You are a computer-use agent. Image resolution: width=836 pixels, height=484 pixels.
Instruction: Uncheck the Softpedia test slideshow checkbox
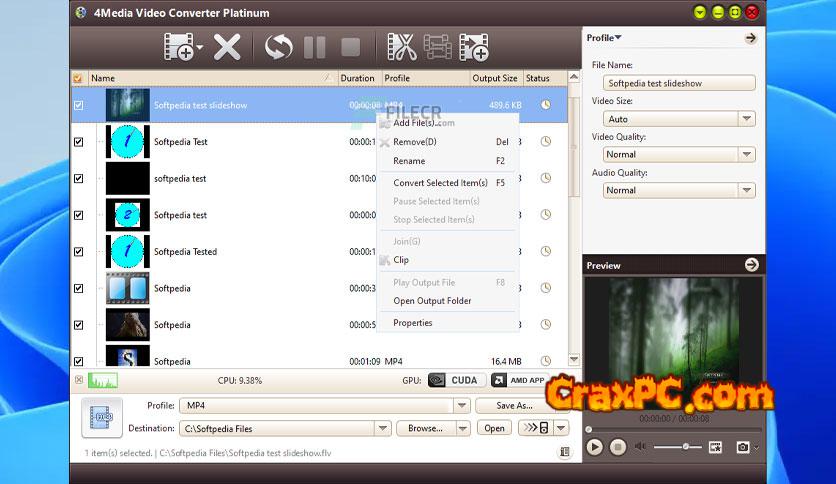click(78, 105)
